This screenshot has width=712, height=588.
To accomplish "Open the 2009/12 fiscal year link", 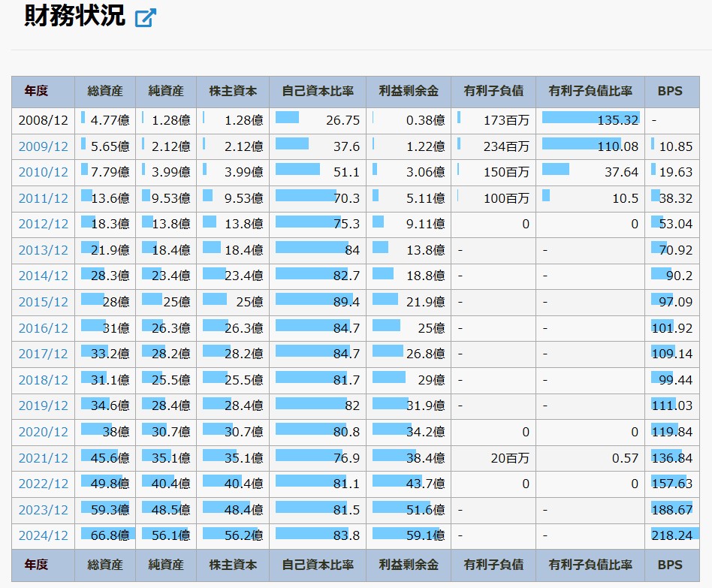I will coord(43,146).
